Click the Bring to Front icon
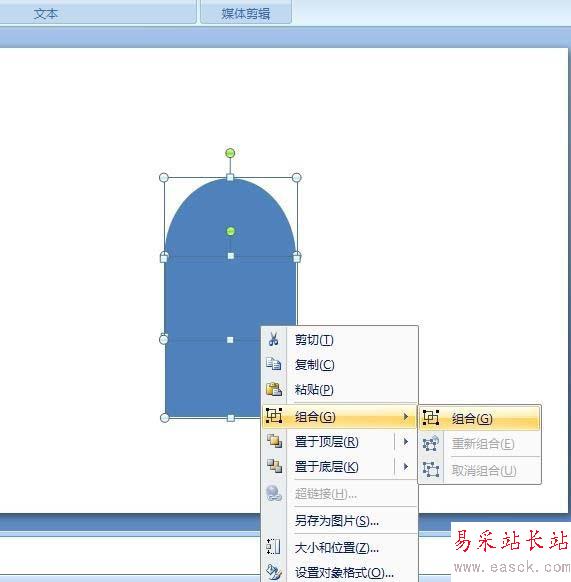Screen dimensions: 571x582 [x=274, y=441]
